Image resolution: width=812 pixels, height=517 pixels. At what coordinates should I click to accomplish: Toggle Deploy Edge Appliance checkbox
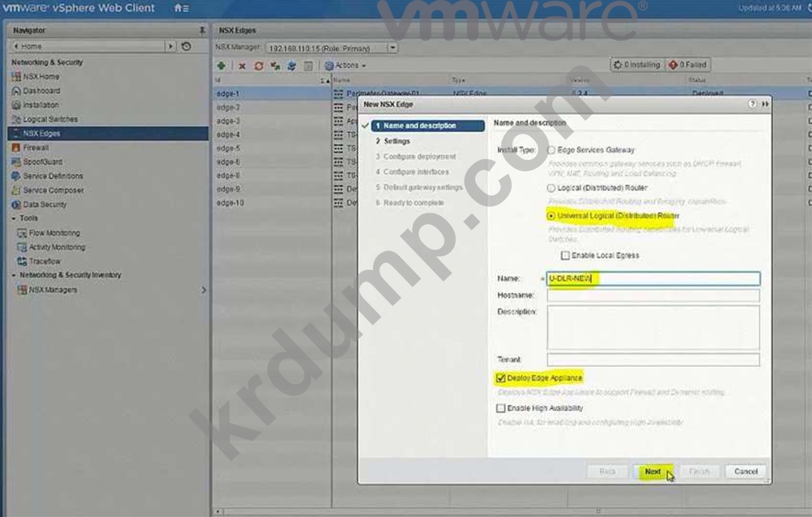tap(501, 378)
